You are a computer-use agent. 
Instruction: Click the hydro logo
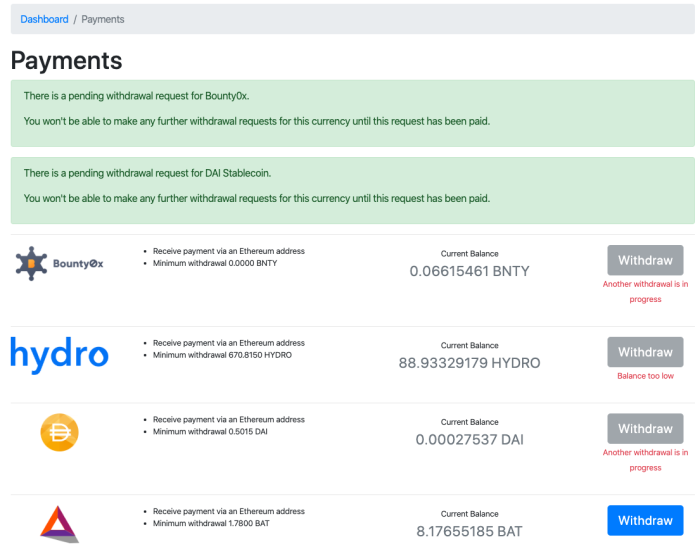click(59, 355)
